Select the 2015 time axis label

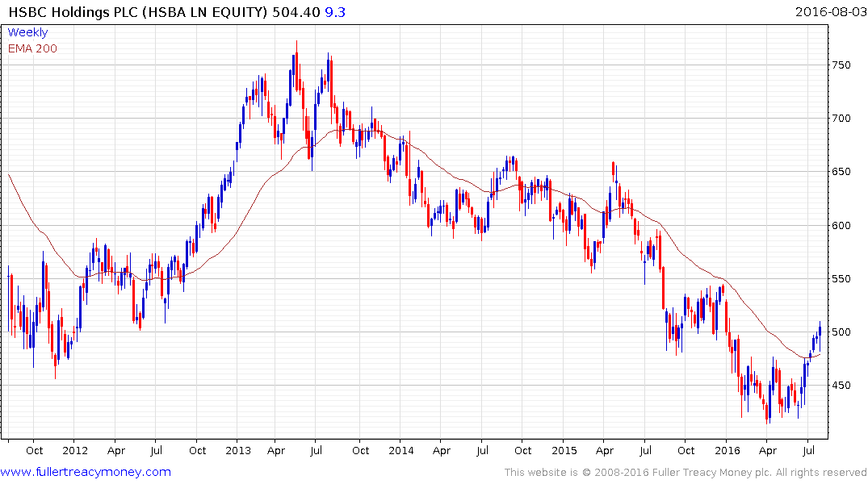pos(564,450)
